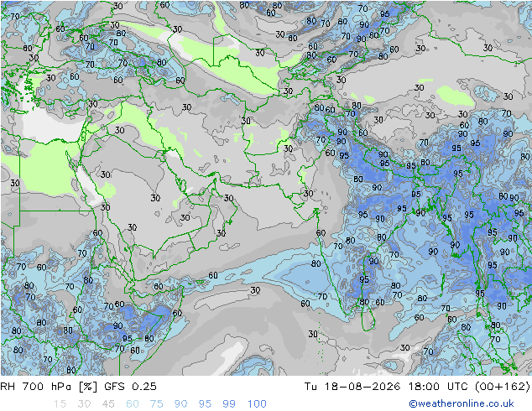Click the 99 legend value
532x411 pixels.
click(229, 403)
